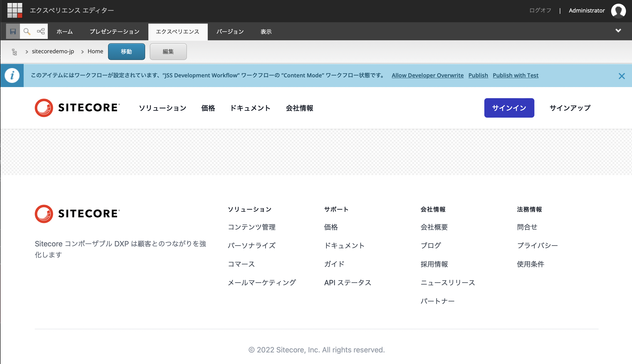Click footer link メールマーケティング
632x364 pixels.
262,282
